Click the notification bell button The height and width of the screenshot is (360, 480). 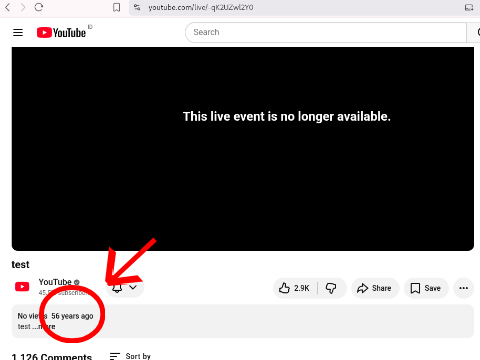click(x=117, y=288)
